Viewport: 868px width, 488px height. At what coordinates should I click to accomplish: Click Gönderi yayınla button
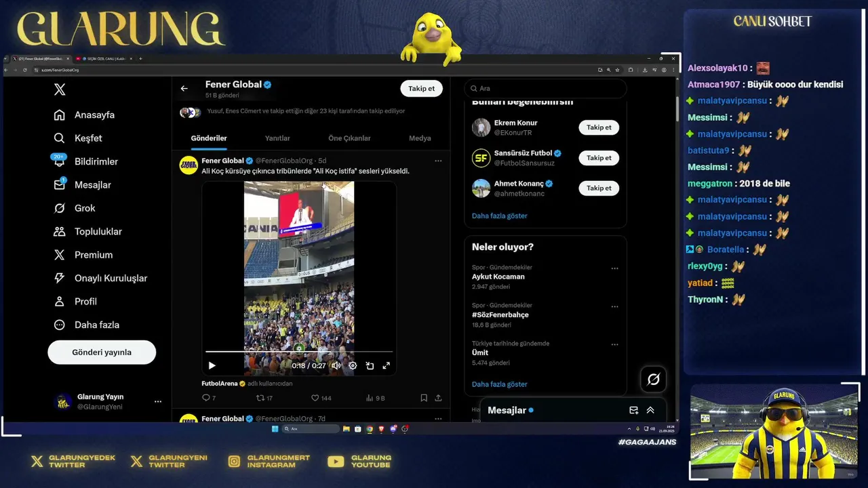102,352
